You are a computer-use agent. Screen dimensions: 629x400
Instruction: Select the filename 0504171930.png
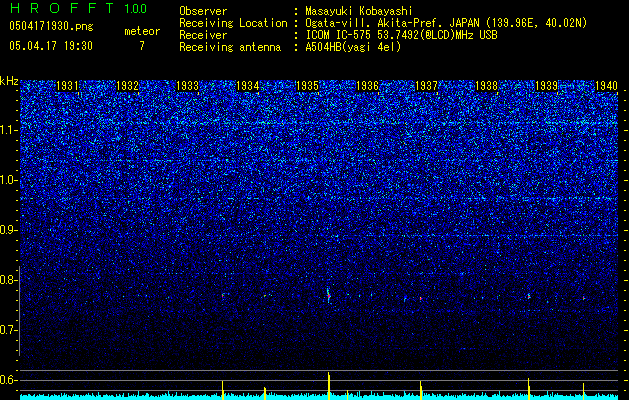click(x=51, y=26)
